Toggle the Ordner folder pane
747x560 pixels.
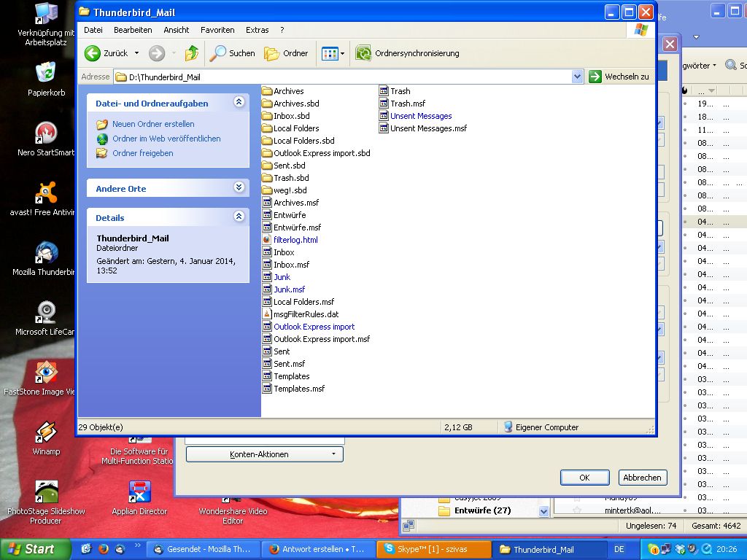click(x=286, y=53)
